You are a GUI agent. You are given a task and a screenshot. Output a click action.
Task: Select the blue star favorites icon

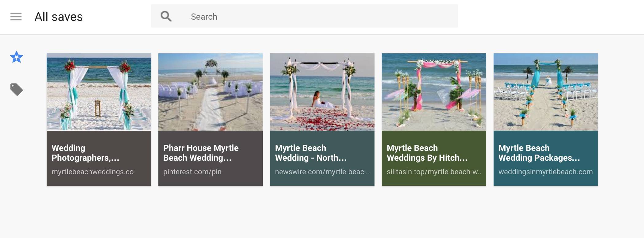coord(17,57)
